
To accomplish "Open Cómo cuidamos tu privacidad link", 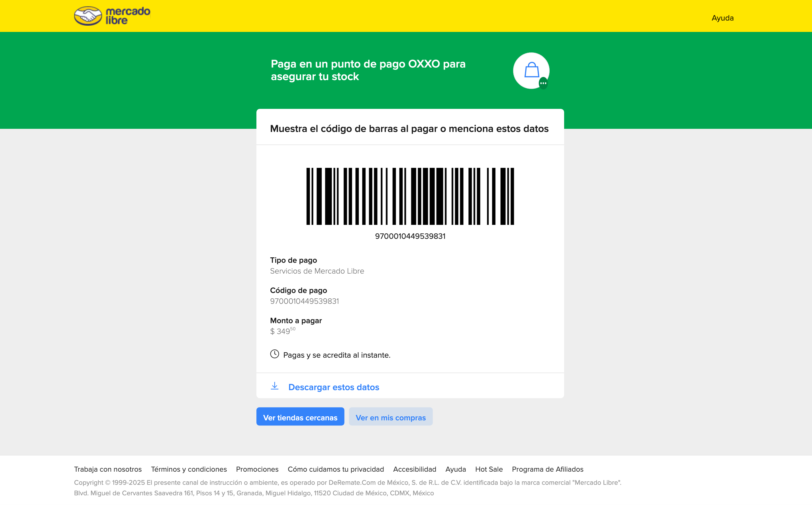I will pyautogui.click(x=336, y=469).
